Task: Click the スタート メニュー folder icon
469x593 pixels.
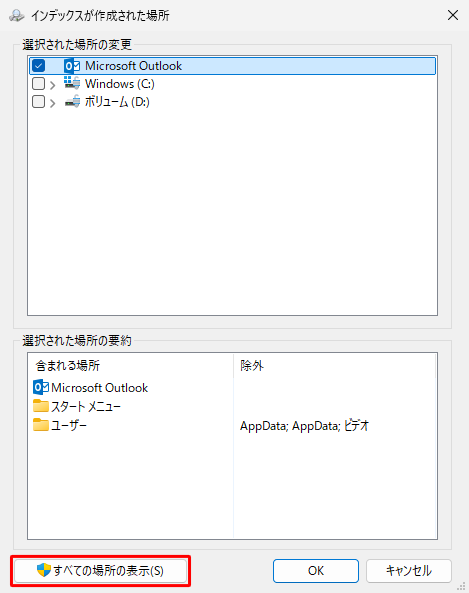Action: 41,406
